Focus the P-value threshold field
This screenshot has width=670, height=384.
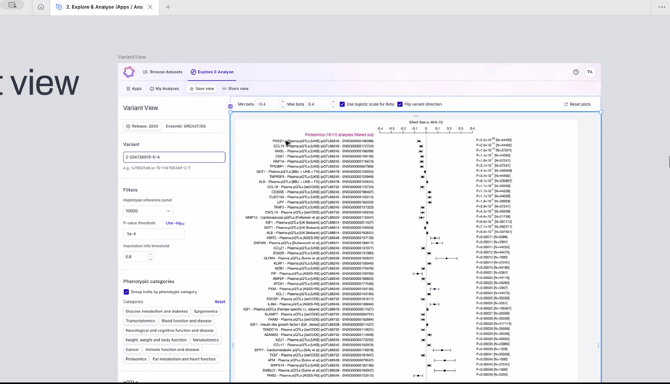(x=153, y=234)
